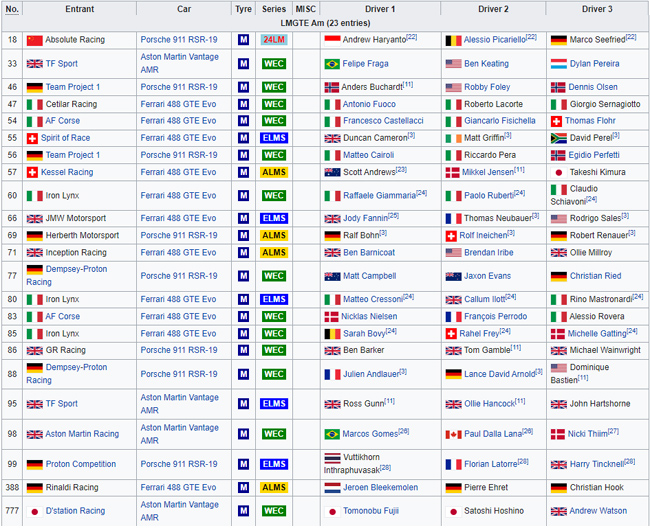Open the Aston Martin Racing entrant link
650x528 pixels.
pyautogui.click(x=82, y=434)
